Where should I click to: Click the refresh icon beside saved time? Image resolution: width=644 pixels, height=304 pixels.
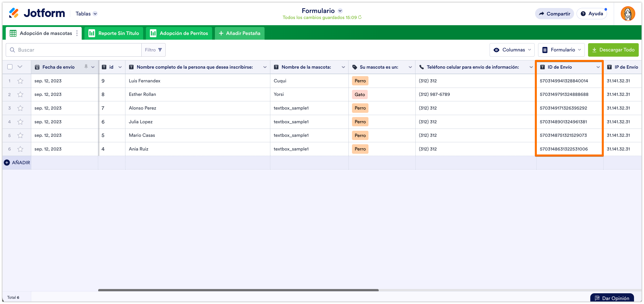[x=360, y=17]
